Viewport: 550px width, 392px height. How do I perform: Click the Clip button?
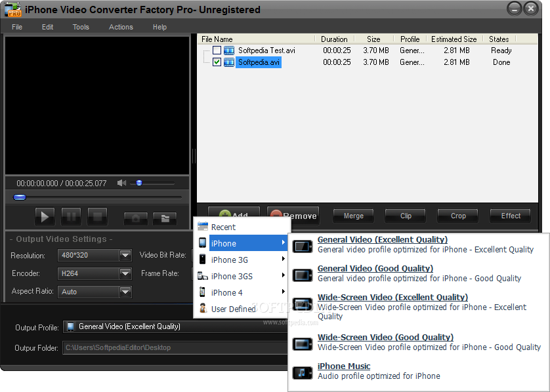[406, 216]
